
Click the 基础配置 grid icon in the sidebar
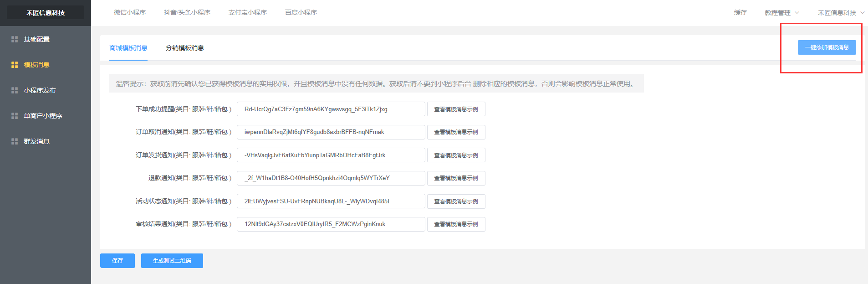coord(15,39)
